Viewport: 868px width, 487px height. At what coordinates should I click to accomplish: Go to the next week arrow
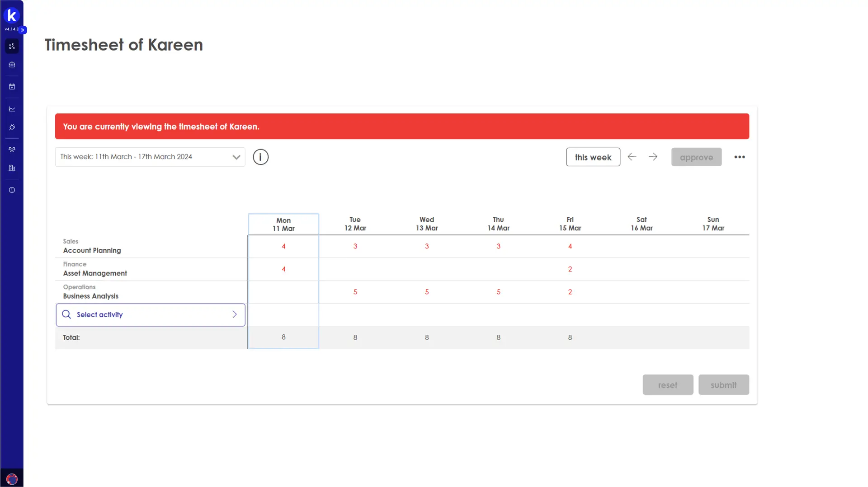click(653, 157)
